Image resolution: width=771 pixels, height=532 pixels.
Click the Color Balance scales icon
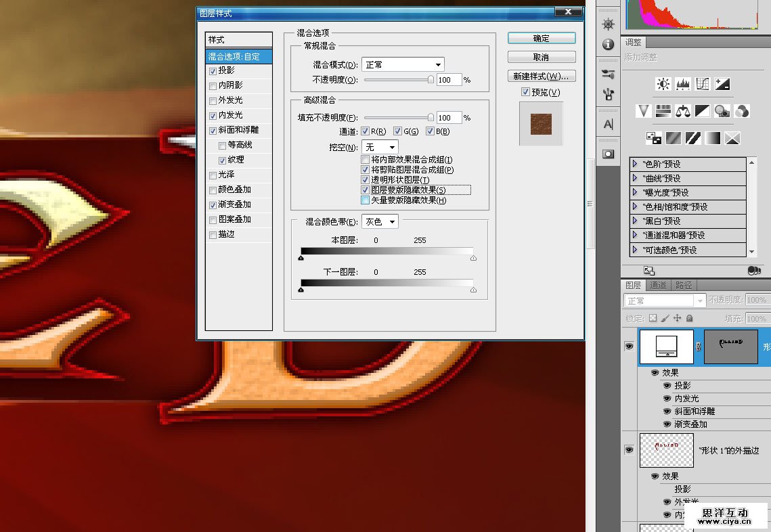click(x=682, y=111)
